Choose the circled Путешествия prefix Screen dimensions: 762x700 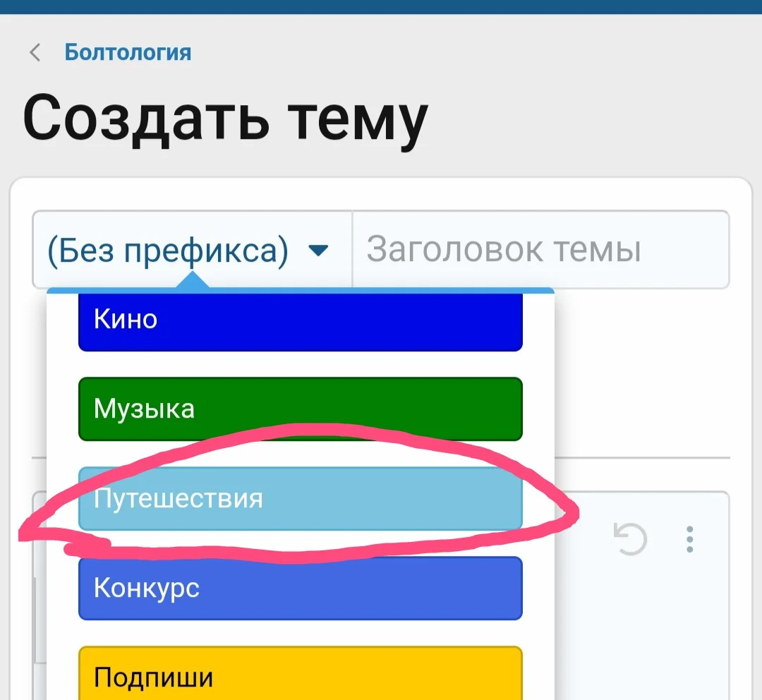tap(300, 499)
